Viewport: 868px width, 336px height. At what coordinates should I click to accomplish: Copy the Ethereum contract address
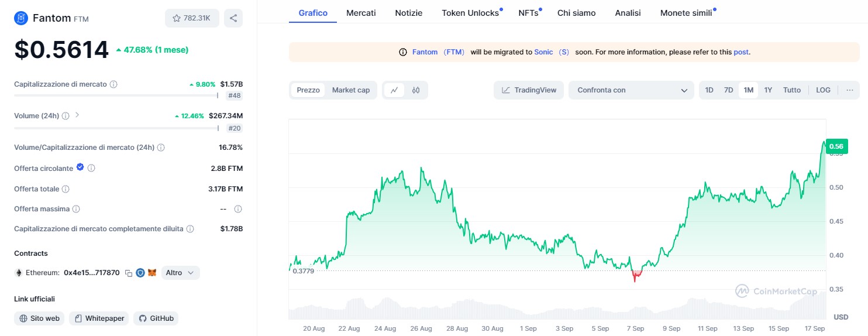coord(129,273)
